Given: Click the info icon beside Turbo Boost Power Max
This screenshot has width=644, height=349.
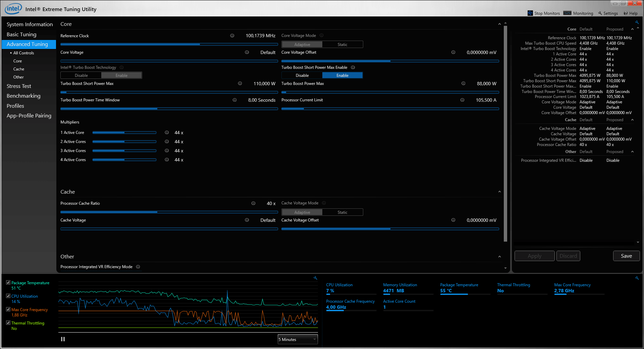Looking at the screenshot, I should tap(463, 84).
